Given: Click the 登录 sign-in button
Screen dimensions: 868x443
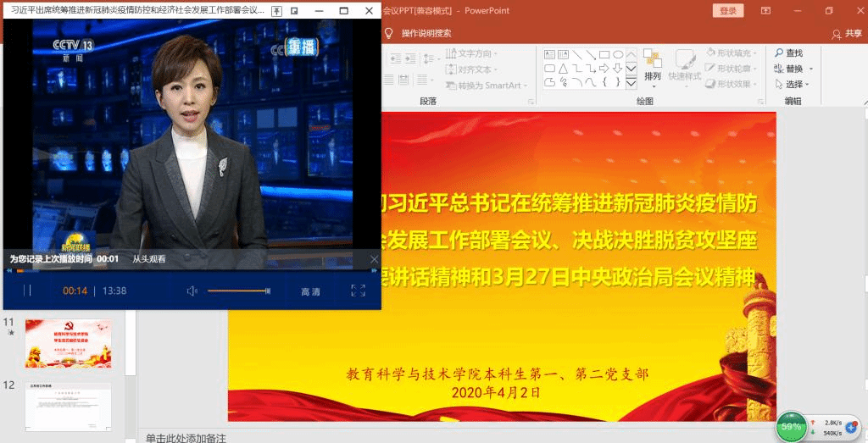Looking at the screenshot, I should 727,11.
